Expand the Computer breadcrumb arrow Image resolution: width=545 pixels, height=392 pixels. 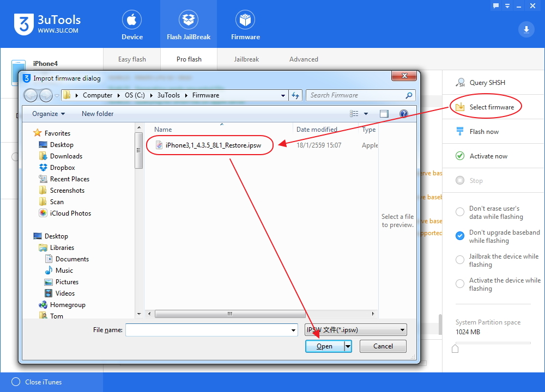(x=118, y=95)
